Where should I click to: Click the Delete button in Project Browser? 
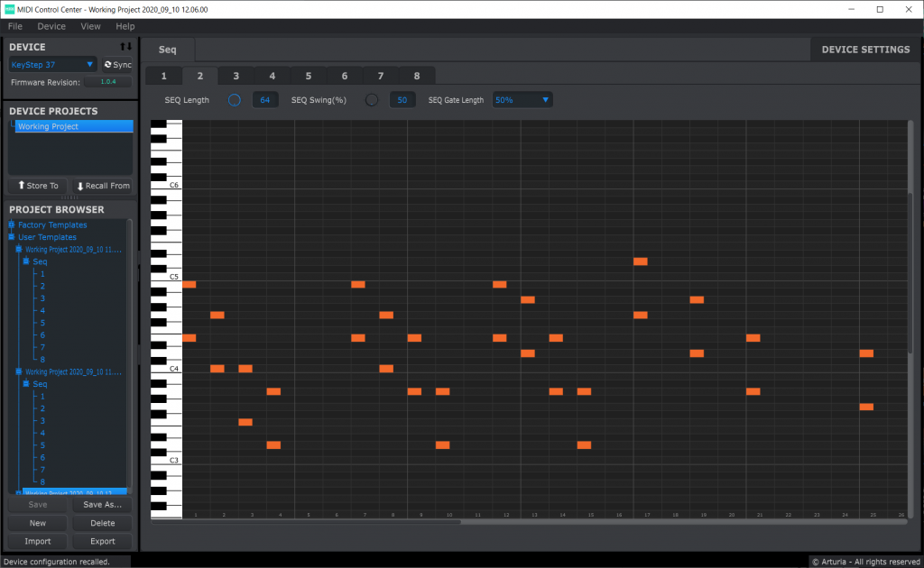[102, 523]
